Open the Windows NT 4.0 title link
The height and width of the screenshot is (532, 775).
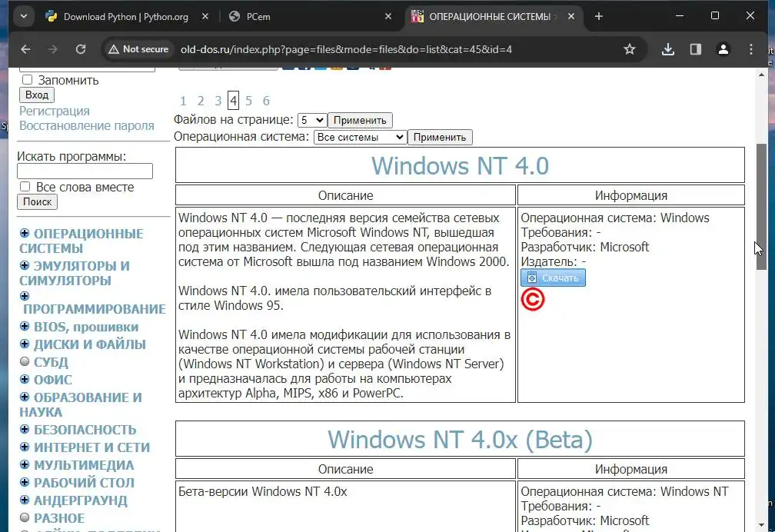tap(460, 165)
